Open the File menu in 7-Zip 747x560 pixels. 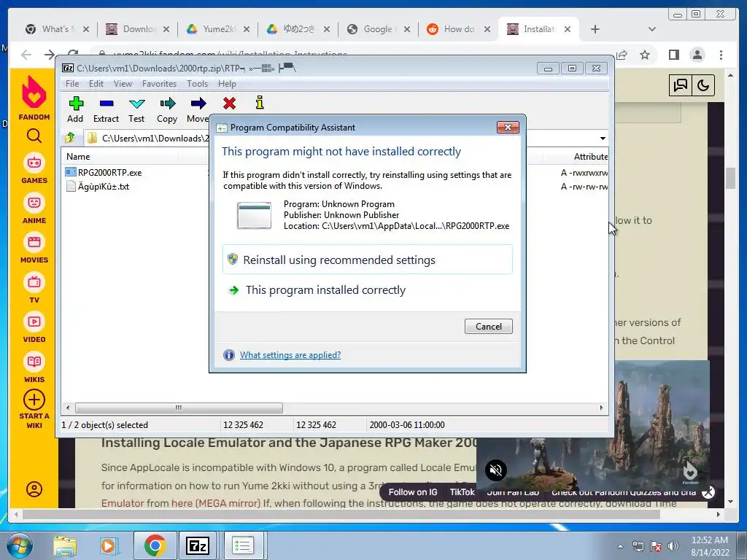72,84
